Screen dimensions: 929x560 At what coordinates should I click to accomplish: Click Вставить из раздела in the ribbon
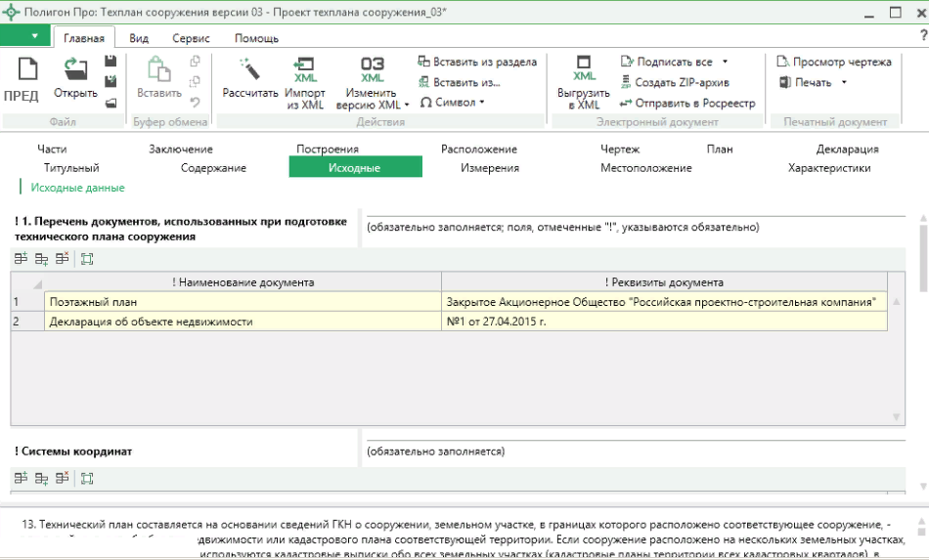click(477, 62)
